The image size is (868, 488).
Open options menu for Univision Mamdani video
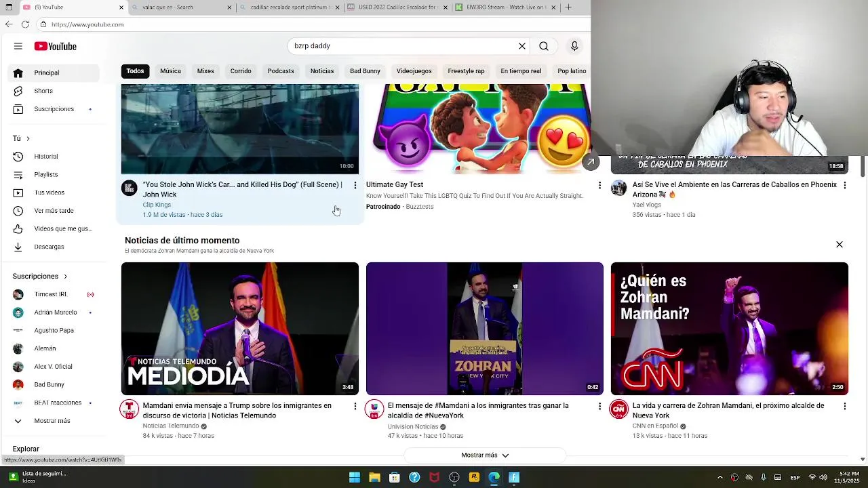pos(599,406)
